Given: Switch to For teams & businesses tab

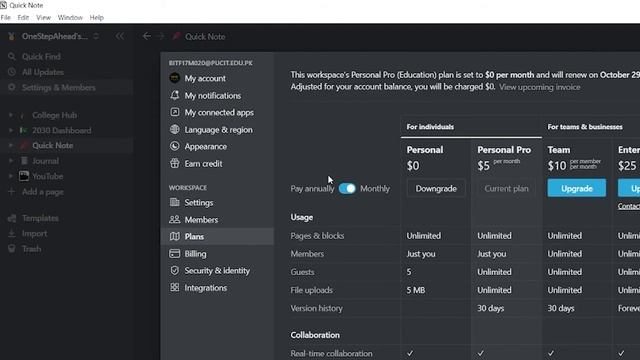Looking at the screenshot, I should pyautogui.click(x=585, y=127).
